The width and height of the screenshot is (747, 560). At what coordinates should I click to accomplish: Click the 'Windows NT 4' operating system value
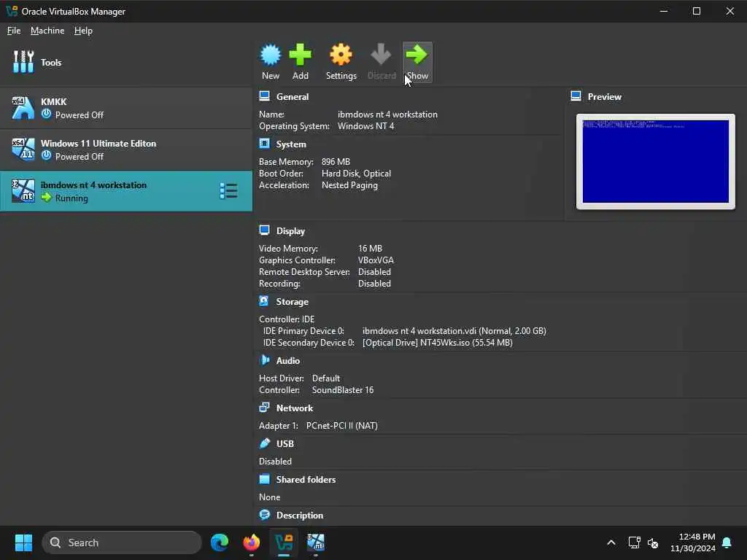(366, 125)
